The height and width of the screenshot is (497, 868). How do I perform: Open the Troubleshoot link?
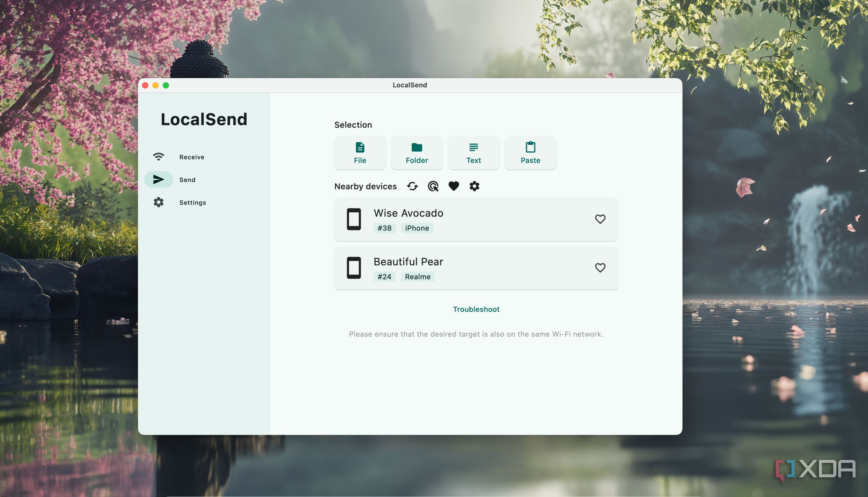476,309
